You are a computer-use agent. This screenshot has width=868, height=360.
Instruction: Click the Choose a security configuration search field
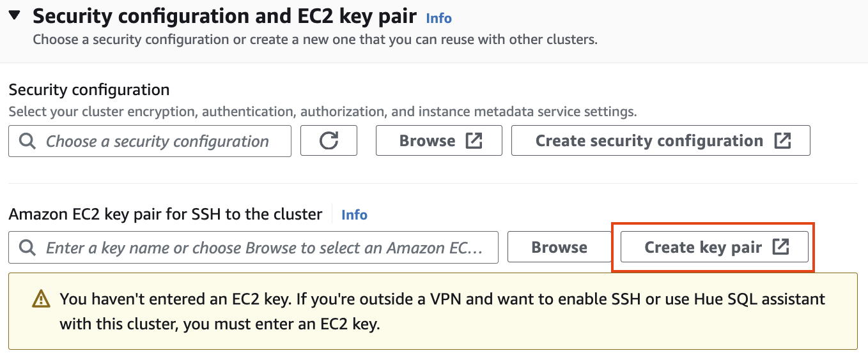(150, 141)
